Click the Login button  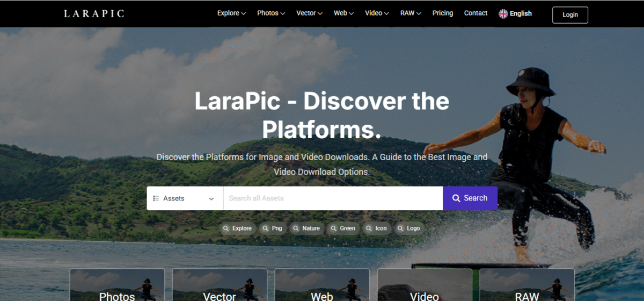[x=570, y=15]
